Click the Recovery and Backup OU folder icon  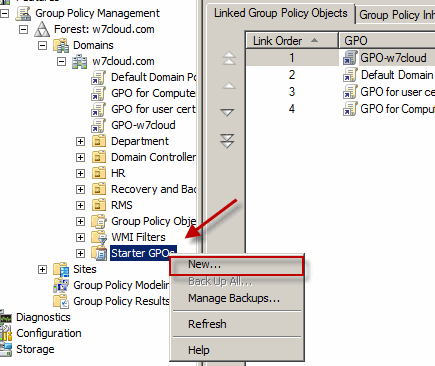click(x=99, y=189)
